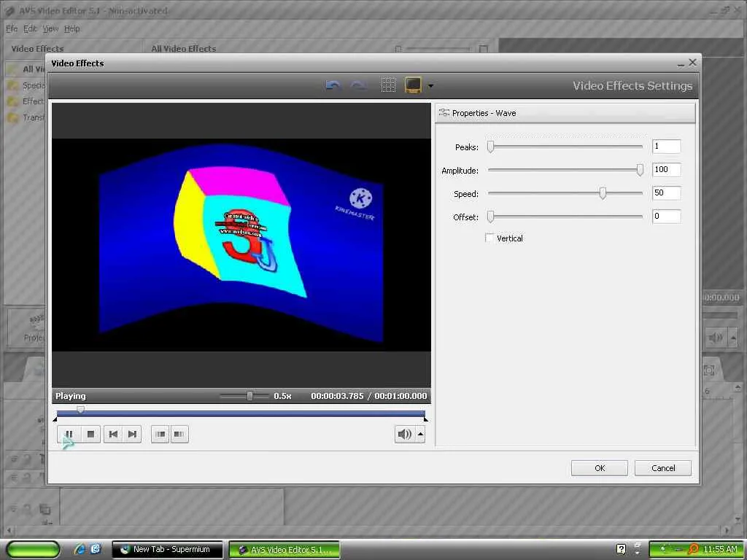The width and height of the screenshot is (747, 560).
Task: Cancel the Video Effects dialog
Action: click(x=662, y=468)
